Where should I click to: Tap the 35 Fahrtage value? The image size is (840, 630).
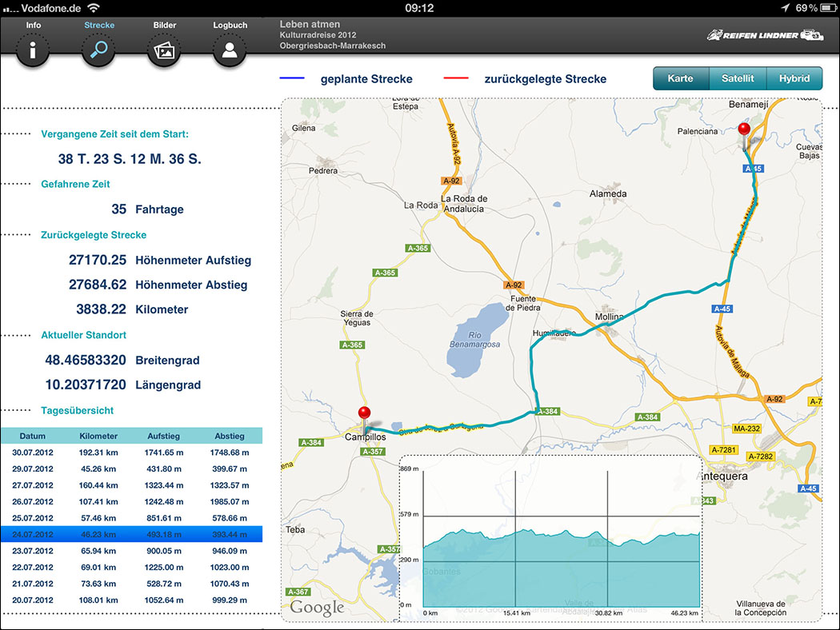[x=119, y=209]
